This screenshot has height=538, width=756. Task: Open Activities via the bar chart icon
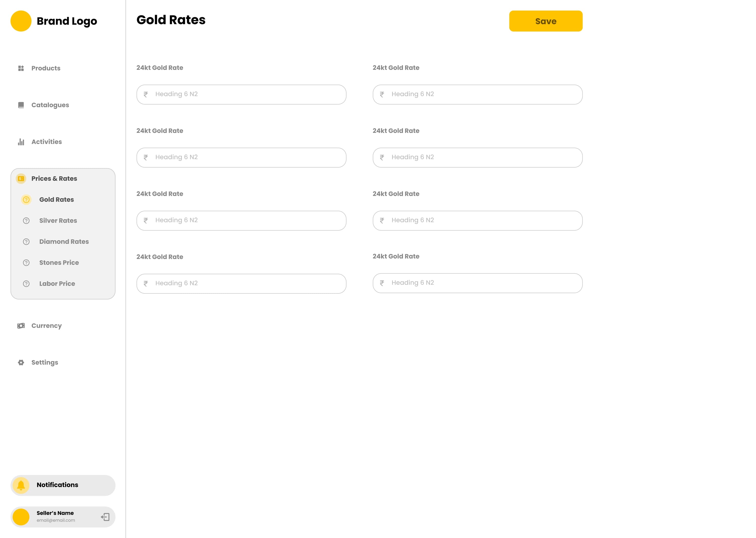21,142
